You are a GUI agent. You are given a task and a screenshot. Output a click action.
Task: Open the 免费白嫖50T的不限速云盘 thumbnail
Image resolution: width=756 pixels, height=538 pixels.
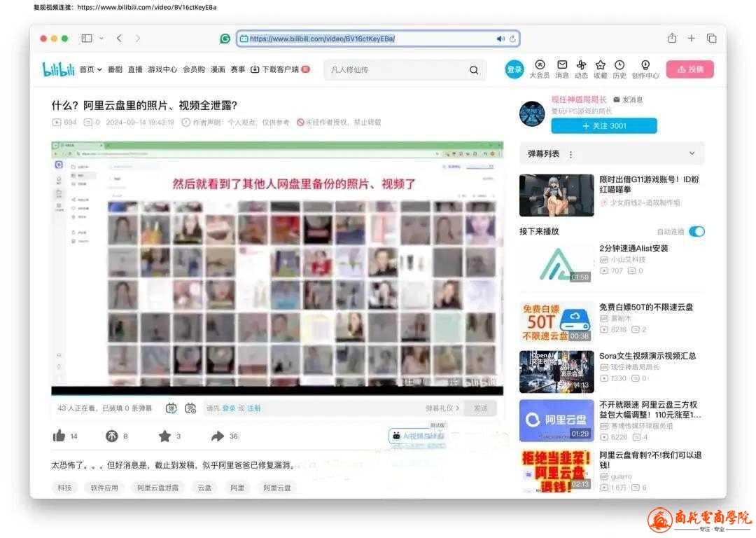556,322
